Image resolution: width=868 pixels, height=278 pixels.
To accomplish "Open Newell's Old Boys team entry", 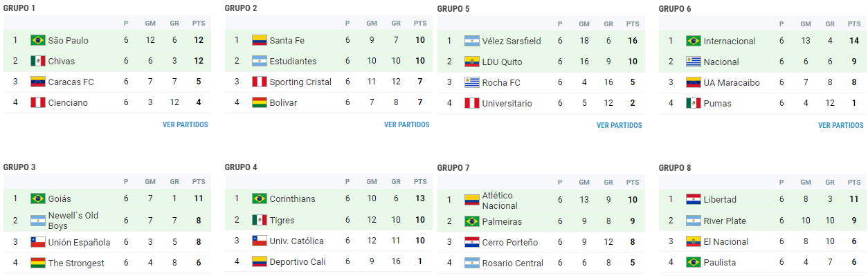I will point(73,221).
